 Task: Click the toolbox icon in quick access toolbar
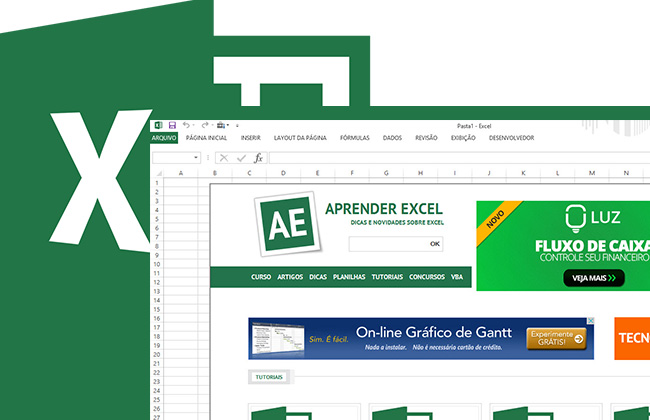[x=221, y=125]
